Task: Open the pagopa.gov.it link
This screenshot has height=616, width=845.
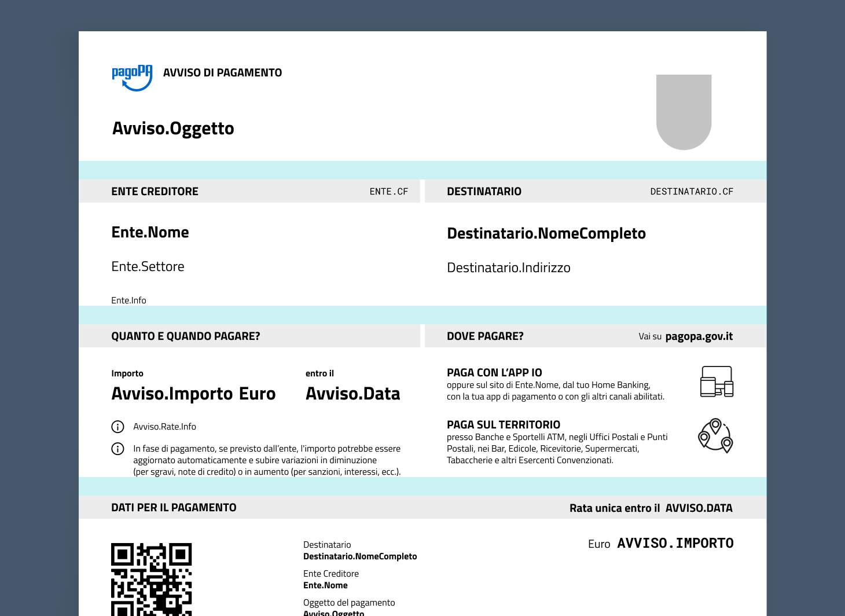Action: (x=699, y=336)
